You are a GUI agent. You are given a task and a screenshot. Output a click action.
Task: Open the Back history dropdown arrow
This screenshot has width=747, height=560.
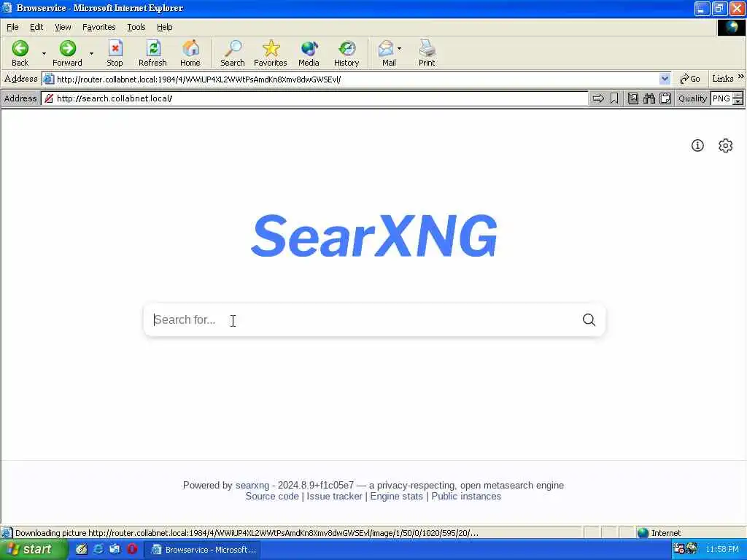pyautogui.click(x=44, y=53)
